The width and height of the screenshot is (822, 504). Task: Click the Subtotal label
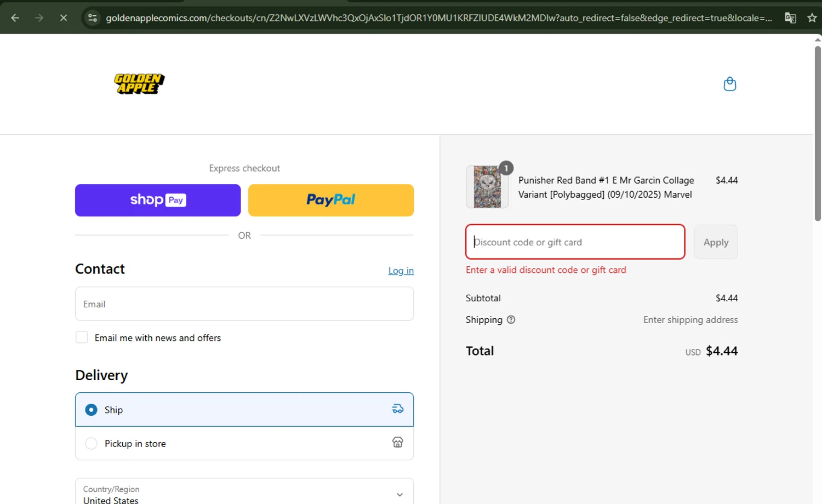pyautogui.click(x=483, y=298)
